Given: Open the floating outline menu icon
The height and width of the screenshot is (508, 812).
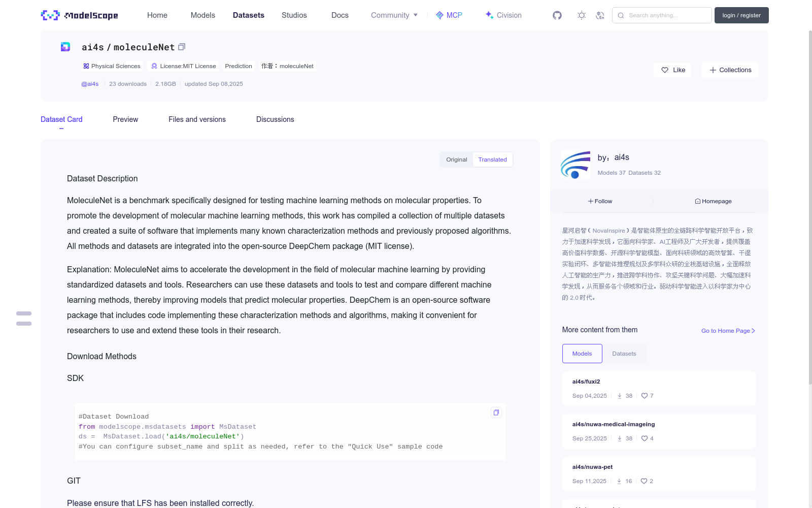Looking at the screenshot, I should coord(24,319).
